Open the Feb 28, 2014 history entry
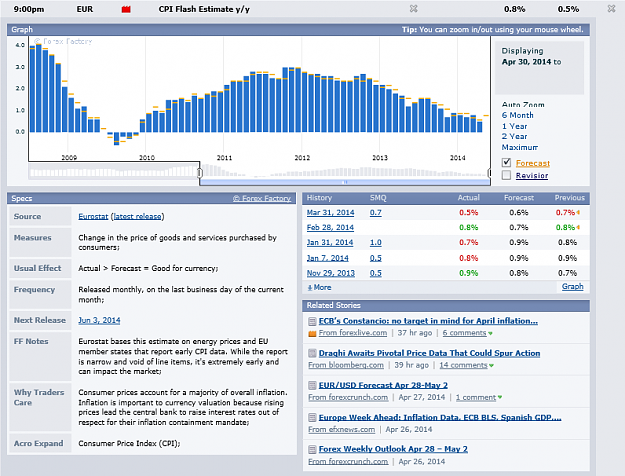Screen dimensions: 625x476 pos(330,227)
